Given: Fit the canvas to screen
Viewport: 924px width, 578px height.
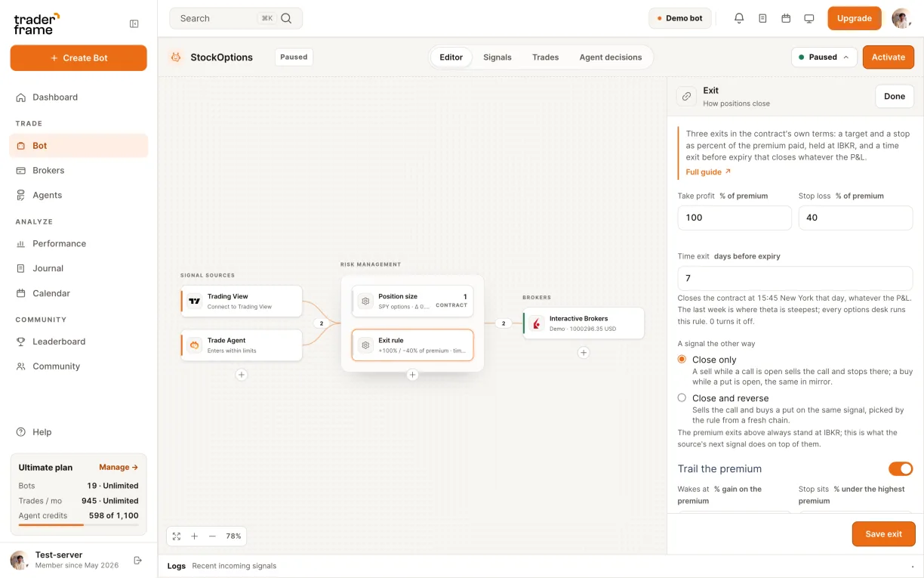Looking at the screenshot, I should [177, 536].
